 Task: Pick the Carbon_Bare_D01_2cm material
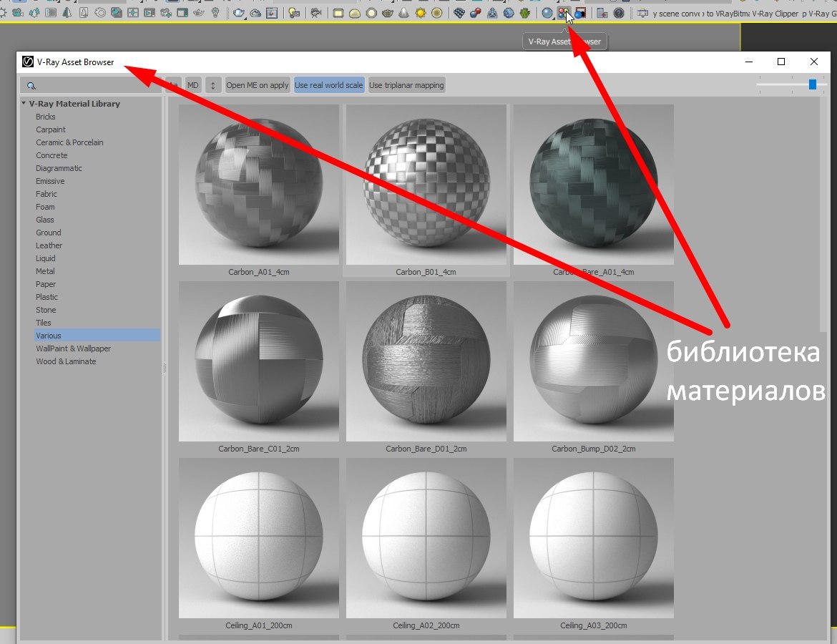coord(426,361)
